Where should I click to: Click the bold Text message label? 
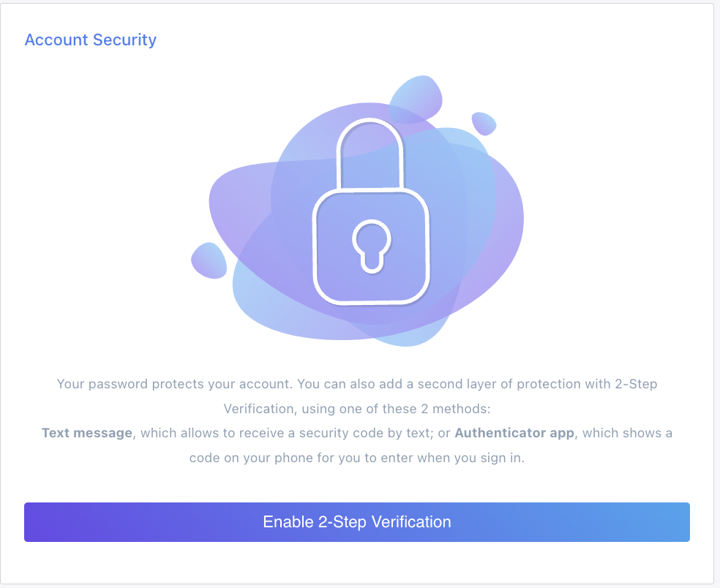87,433
